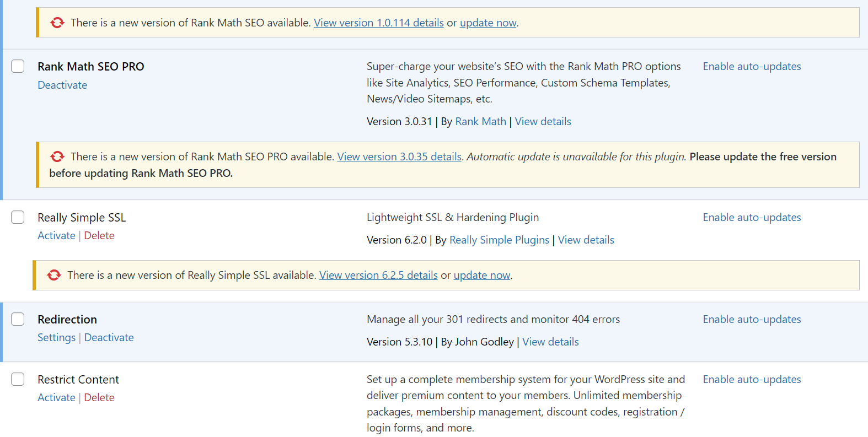
Task: Click update now for Rank Math SEO
Action: click(488, 23)
